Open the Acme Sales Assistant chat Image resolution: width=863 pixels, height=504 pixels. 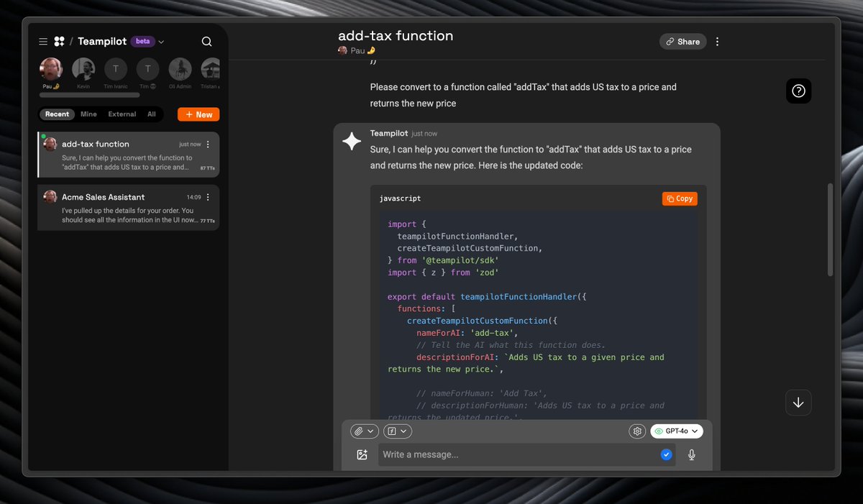tap(128, 207)
